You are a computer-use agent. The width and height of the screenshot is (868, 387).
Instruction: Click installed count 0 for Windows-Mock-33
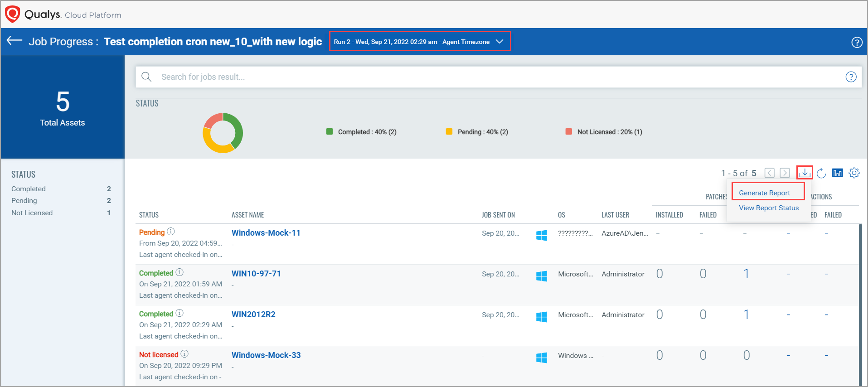click(659, 355)
